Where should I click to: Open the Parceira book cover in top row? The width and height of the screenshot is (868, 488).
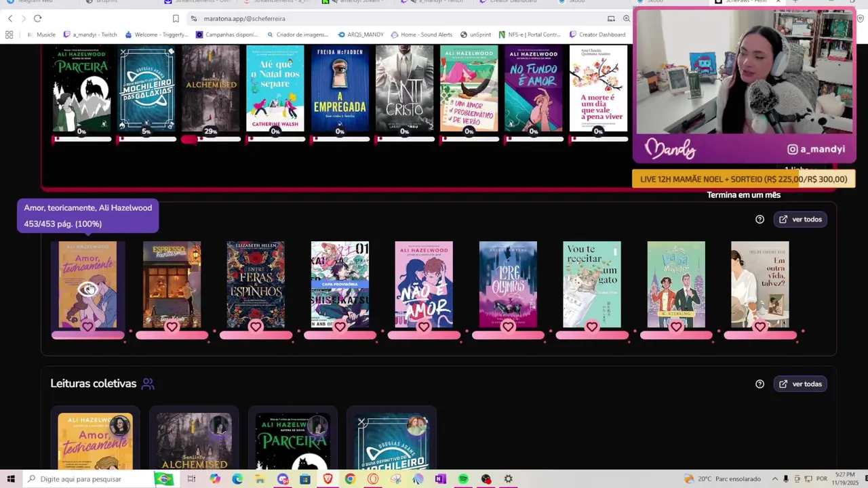pos(81,88)
